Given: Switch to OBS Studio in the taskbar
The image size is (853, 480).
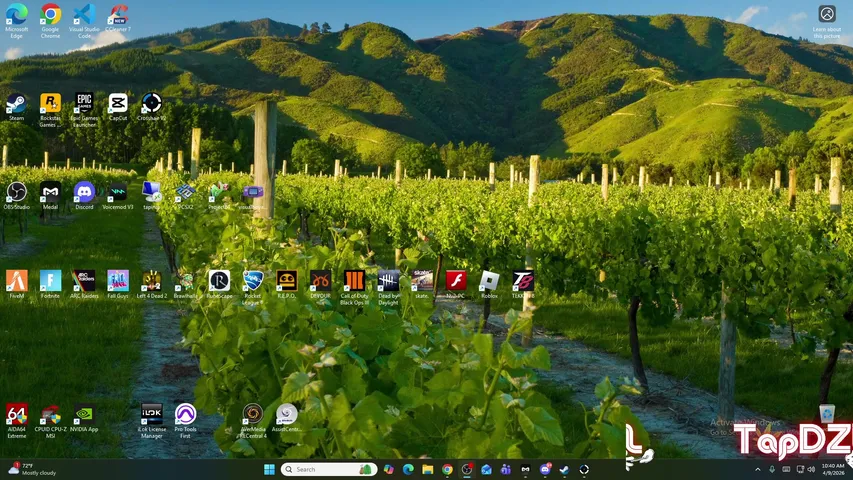Looking at the screenshot, I should pos(467,469).
